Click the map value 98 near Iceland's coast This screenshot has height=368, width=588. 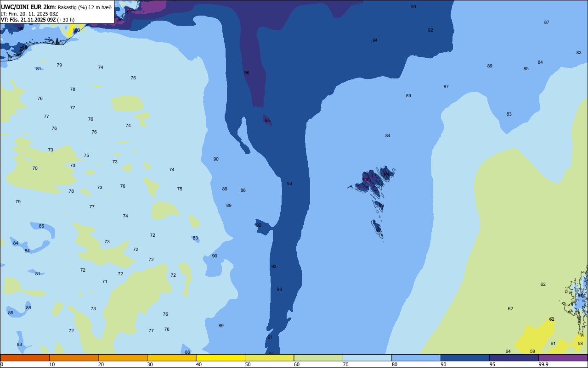coord(21,28)
